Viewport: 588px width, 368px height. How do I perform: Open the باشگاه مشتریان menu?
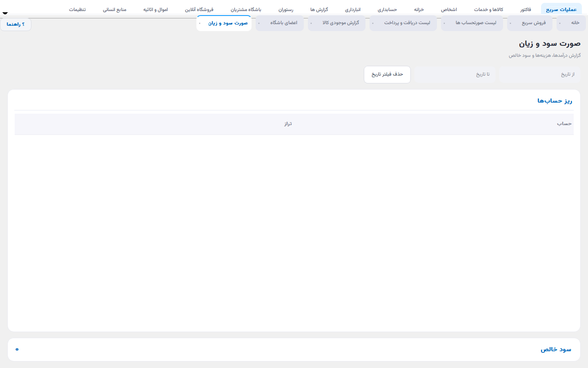(246, 9)
